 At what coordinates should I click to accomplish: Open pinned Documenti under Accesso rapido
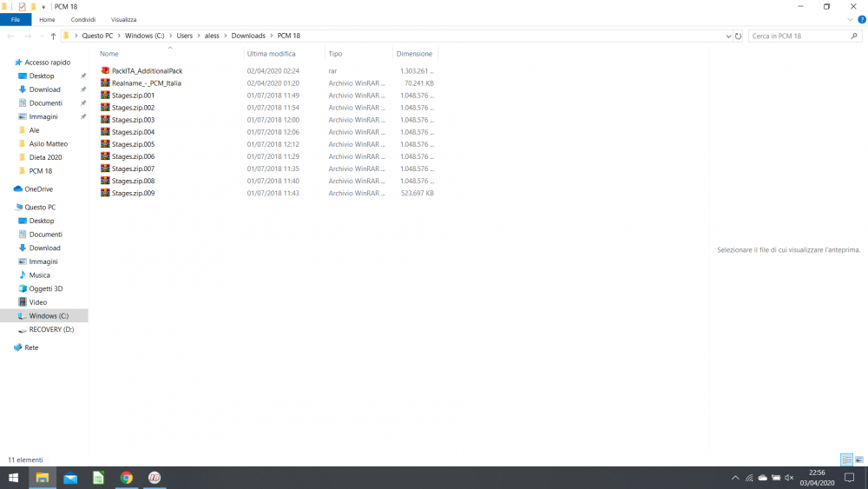point(45,103)
